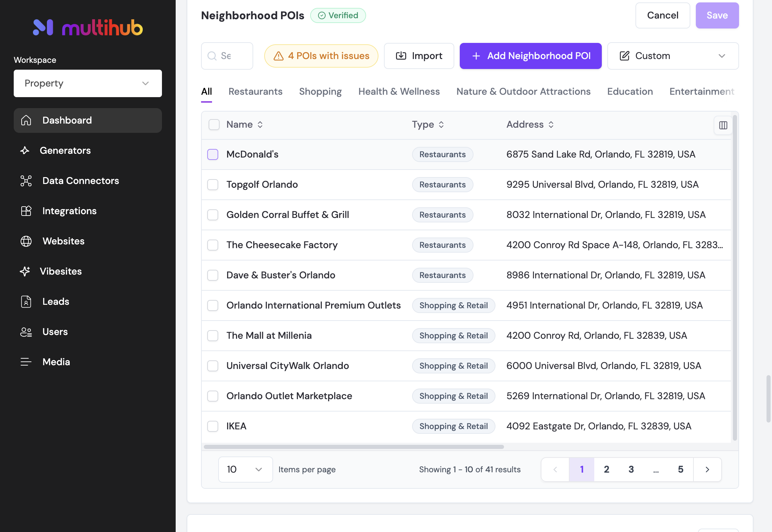Viewport: 772px width, 532px height.
Task: Click the Generators sparkle icon
Action: tap(25, 150)
